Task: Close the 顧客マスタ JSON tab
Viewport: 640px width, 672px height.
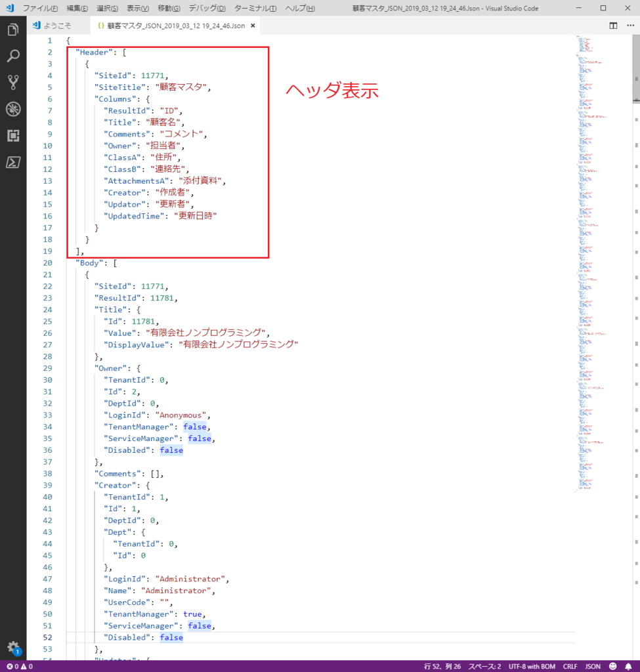Action: [253, 26]
